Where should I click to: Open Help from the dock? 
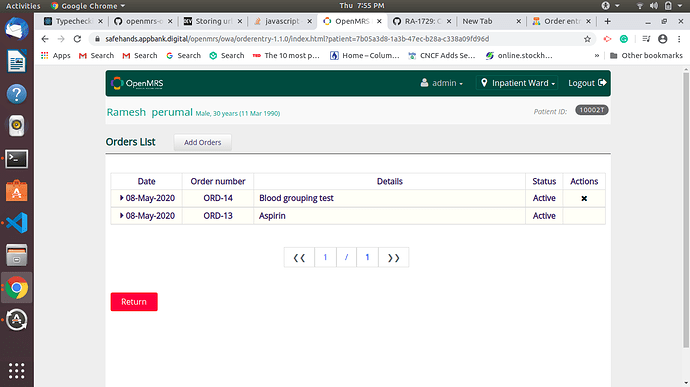click(x=17, y=94)
